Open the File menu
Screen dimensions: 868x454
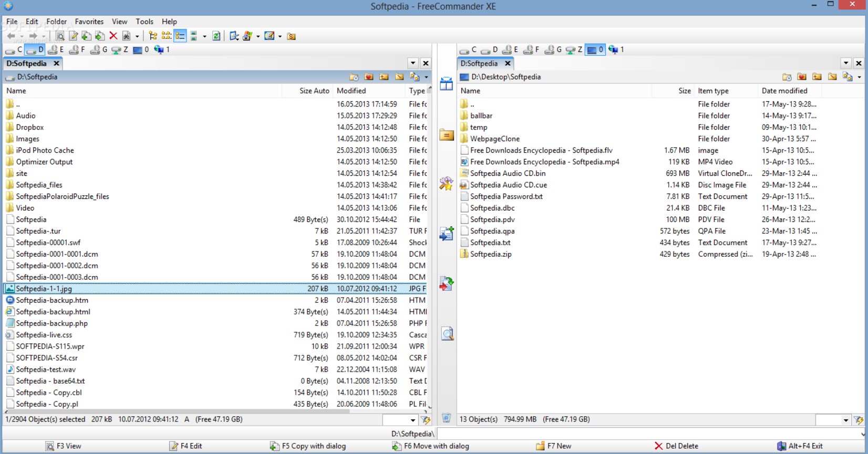12,22
